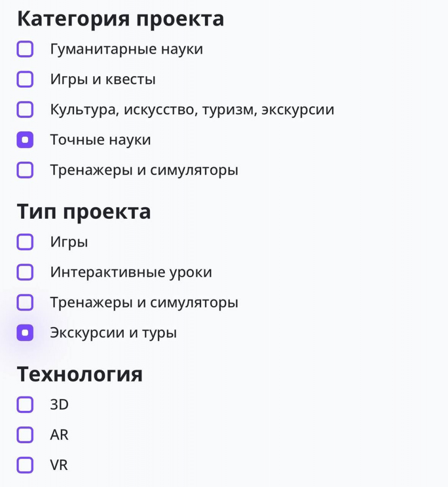Check Тренажеры и симуляторы under Тип проекта
The image size is (448, 487).
click(x=25, y=302)
